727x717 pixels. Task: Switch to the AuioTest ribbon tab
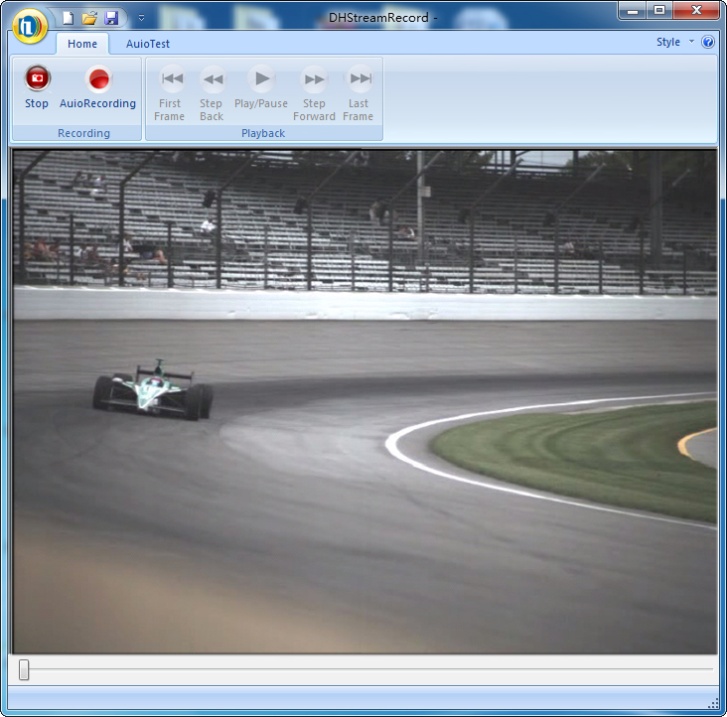click(148, 44)
